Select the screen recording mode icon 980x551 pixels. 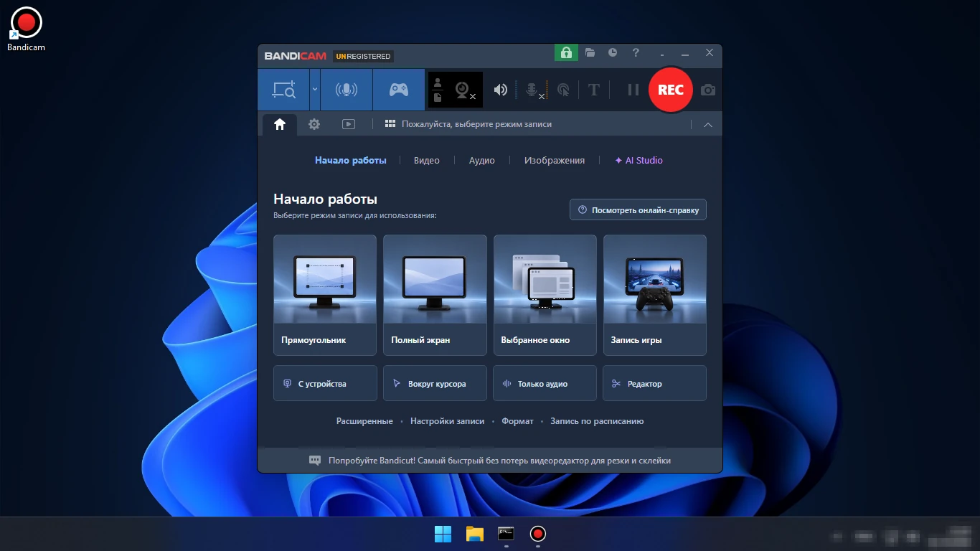283,90
